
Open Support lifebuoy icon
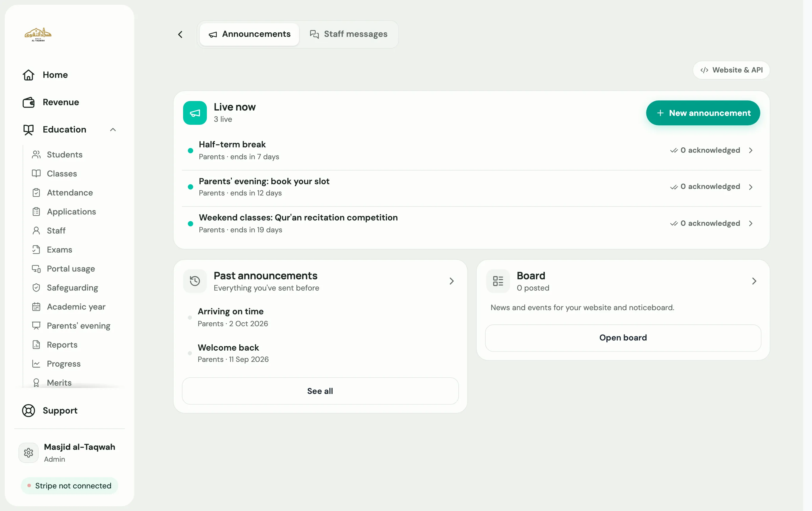[28, 411]
